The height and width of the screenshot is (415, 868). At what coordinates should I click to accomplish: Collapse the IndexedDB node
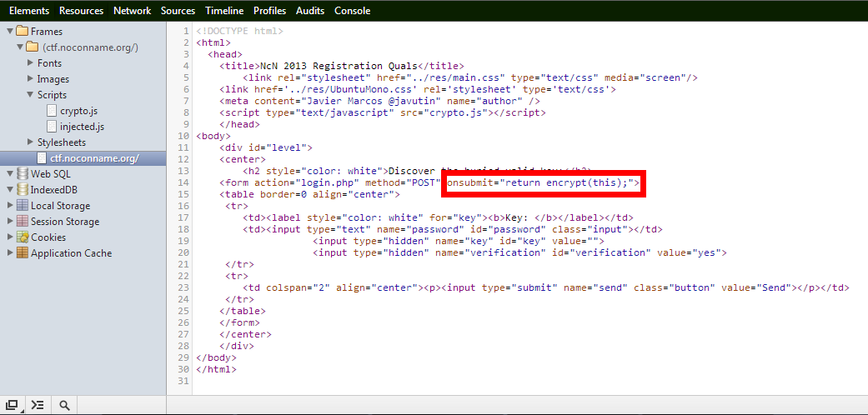coord(9,190)
